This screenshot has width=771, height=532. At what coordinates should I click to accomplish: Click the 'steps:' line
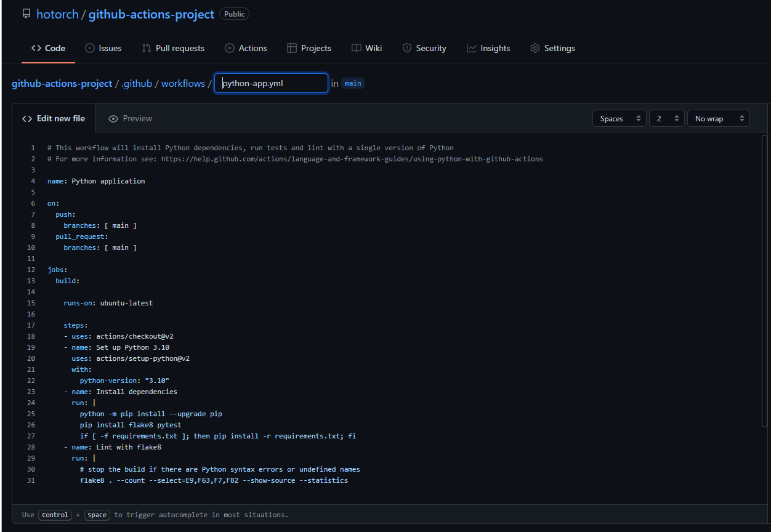pyautogui.click(x=76, y=325)
